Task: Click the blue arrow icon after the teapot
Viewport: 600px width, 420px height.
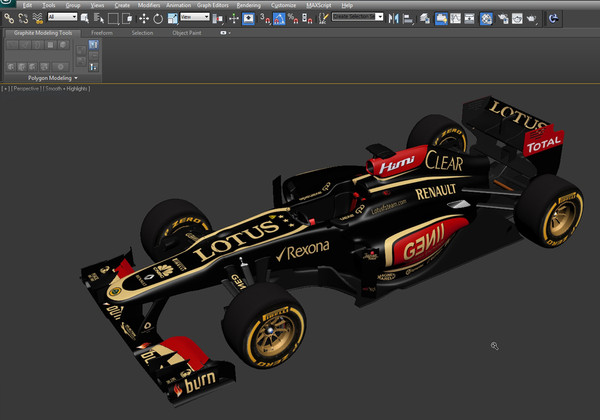Action: coord(553,18)
